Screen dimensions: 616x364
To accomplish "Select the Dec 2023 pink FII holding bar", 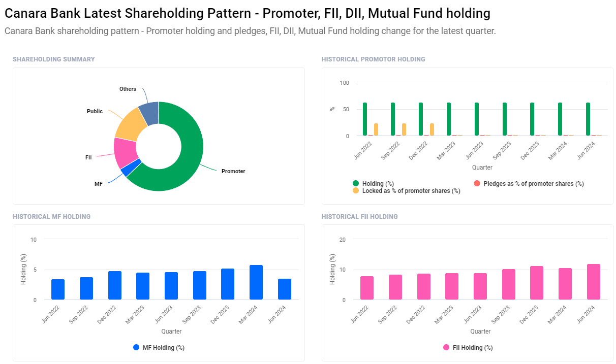I will click(537, 283).
